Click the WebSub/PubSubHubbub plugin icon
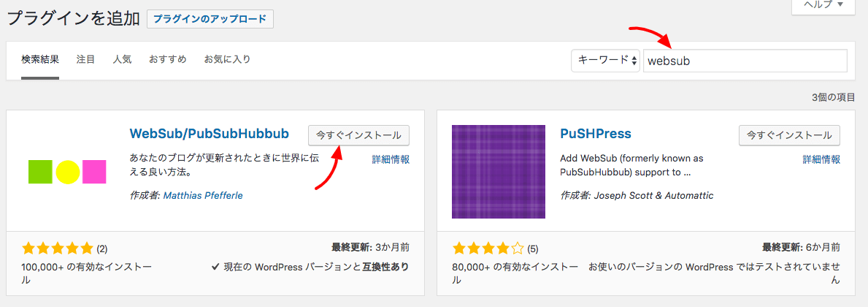Screen dimensions: 868x307 pos(67,172)
